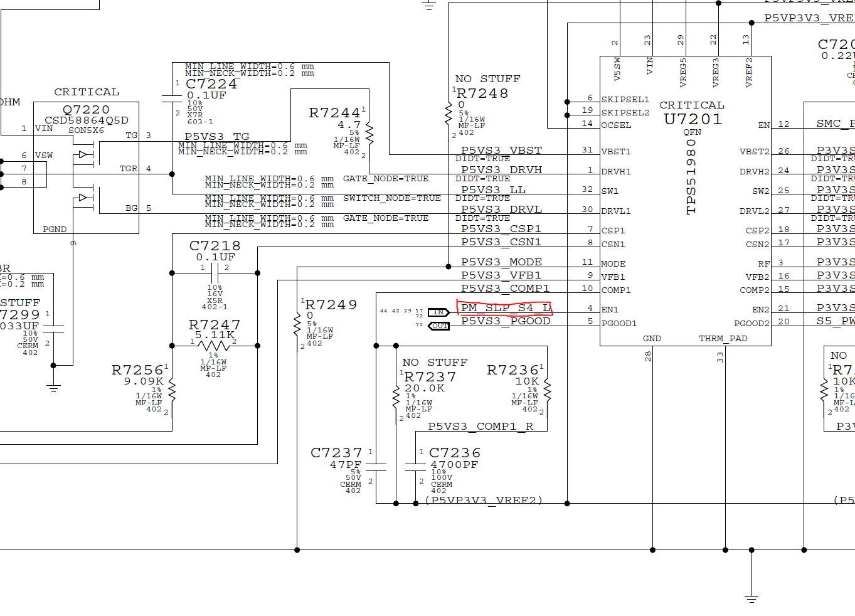The height and width of the screenshot is (616, 855).
Task: Select the R7236 10K resistor symbol
Action: pos(548,389)
